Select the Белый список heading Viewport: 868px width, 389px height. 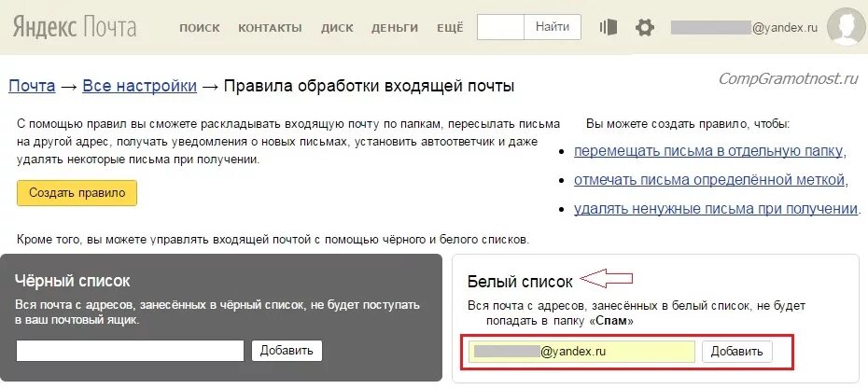coord(521,283)
